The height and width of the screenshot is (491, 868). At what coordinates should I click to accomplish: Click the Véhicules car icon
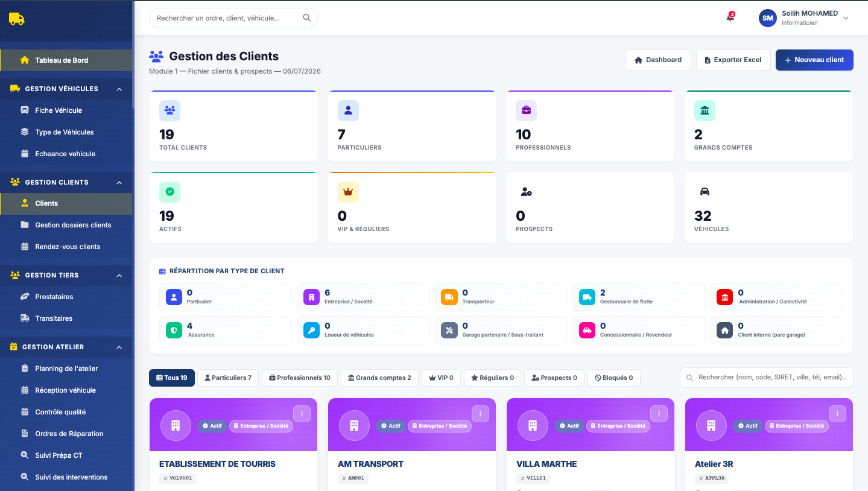point(705,192)
